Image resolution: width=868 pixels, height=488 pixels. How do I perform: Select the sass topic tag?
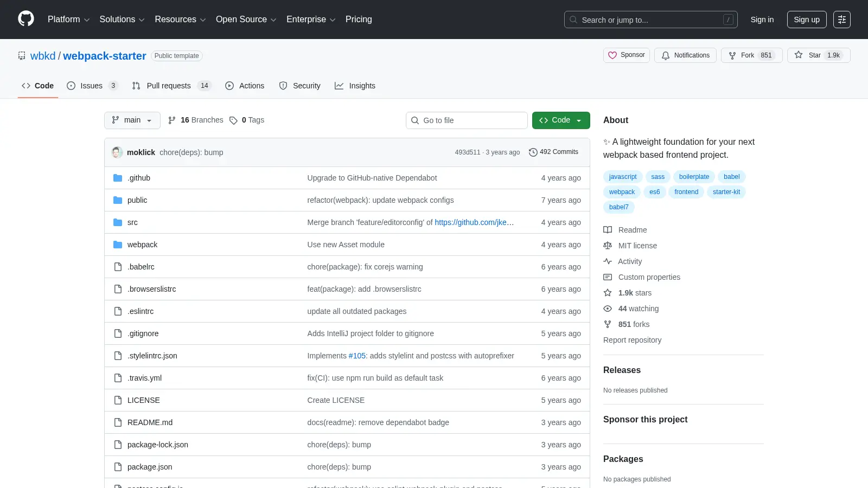(658, 177)
